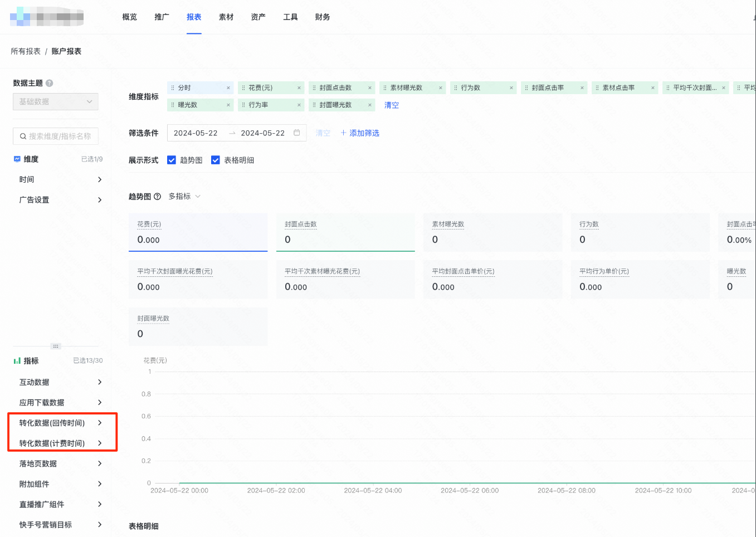The height and width of the screenshot is (537, 756).
Task: Click 清空 link after metric tags
Action: [x=392, y=105]
